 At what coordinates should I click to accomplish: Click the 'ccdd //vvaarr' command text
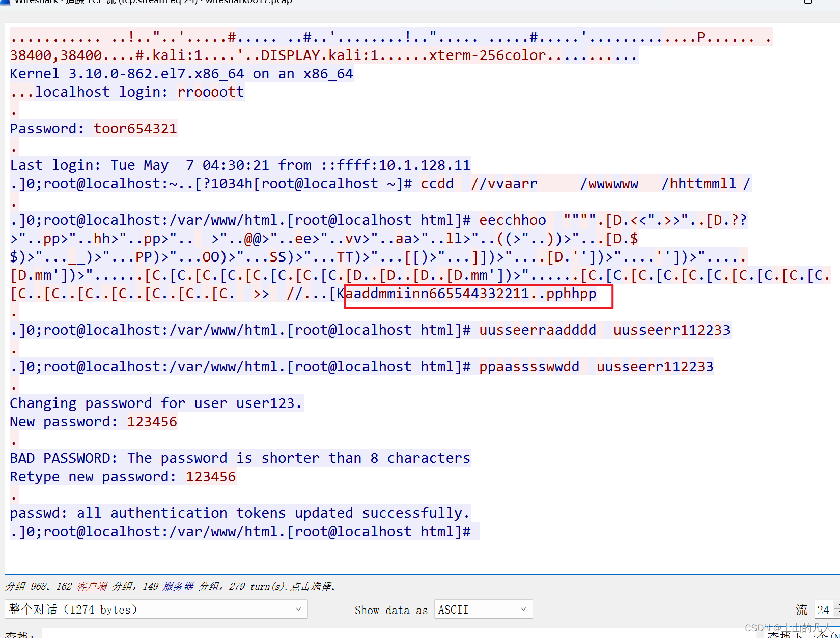tap(479, 184)
